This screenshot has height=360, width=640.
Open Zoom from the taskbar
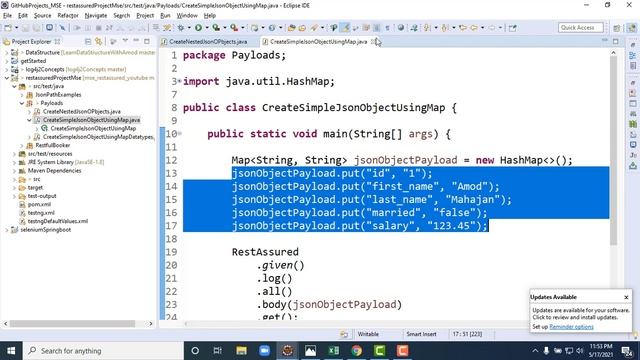click(x=264, y=351)
